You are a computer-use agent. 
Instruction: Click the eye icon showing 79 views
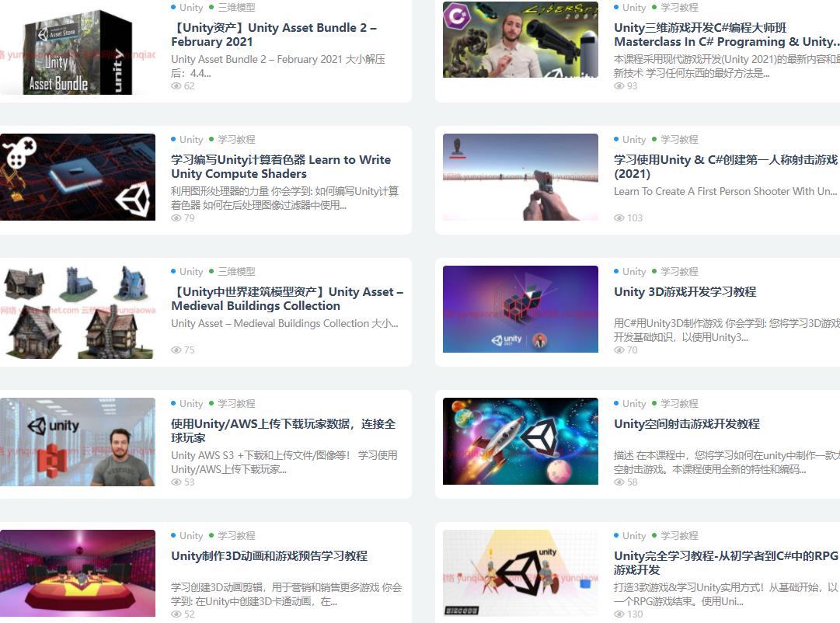point(176,218)
